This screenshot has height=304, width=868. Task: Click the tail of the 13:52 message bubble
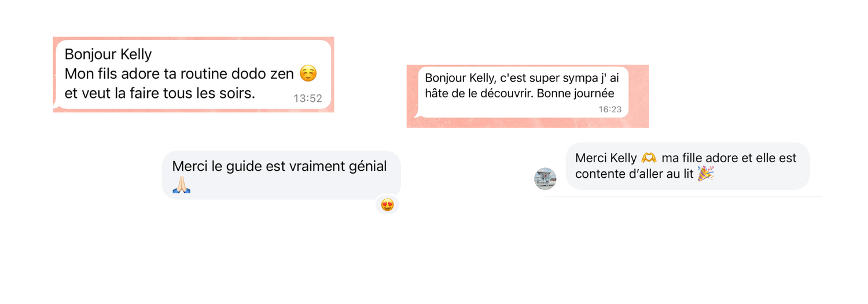[57, 105]
